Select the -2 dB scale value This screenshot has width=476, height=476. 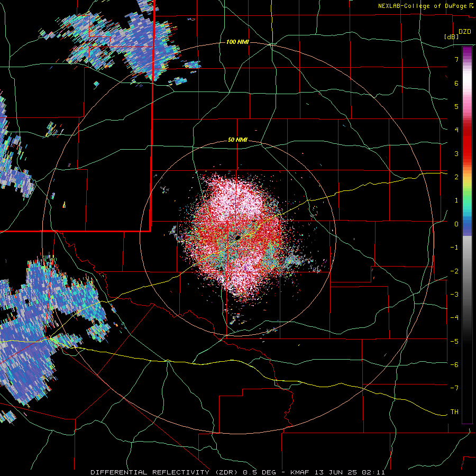coord(454,271)
